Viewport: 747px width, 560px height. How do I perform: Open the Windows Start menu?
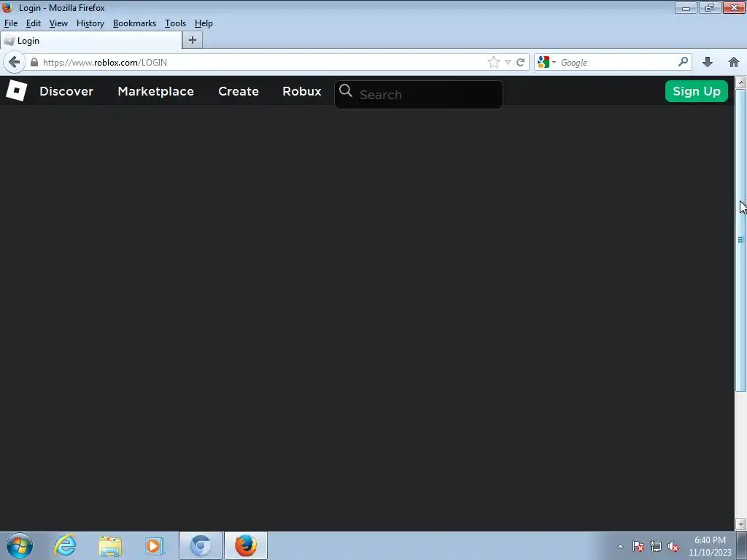[20, 545]
